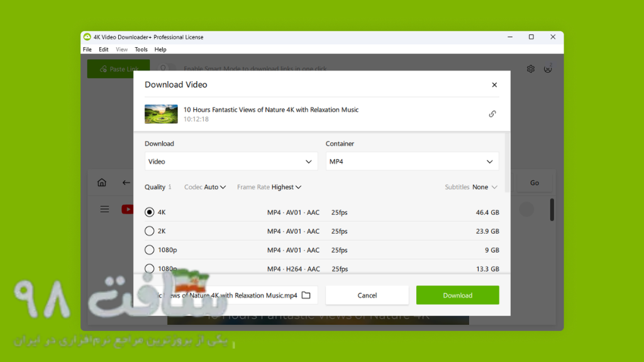Click the 9 GB size value
The height and width of the screenshot is (362, 644).
coord(492,250)
